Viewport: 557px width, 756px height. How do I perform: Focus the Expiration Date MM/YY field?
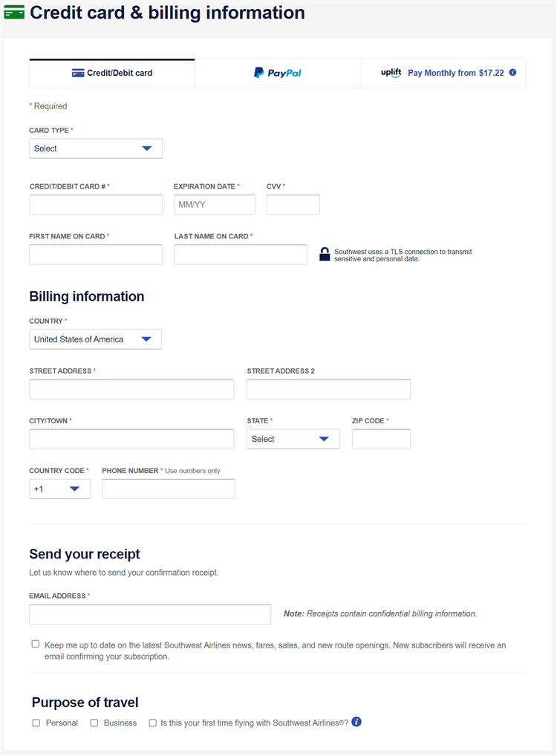(x=214, y=205)
